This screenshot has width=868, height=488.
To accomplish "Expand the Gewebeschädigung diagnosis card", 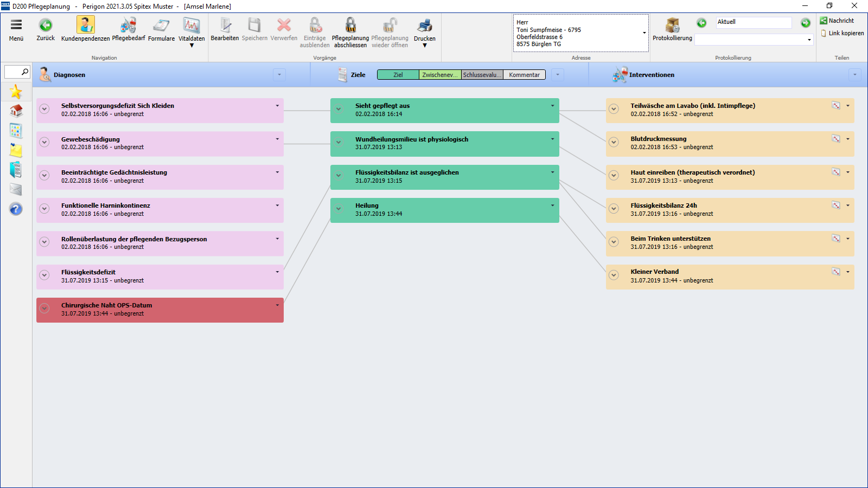I will 44,142.
